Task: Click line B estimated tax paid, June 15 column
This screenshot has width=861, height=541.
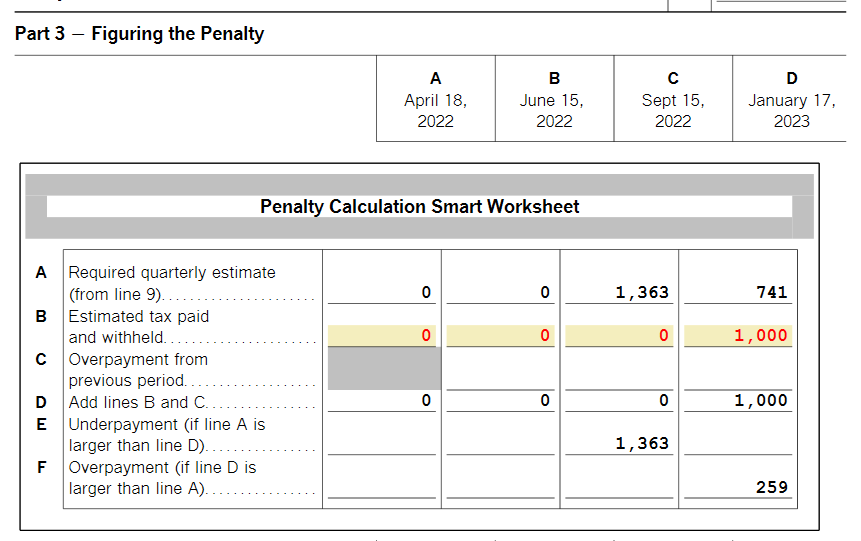Action: pyautogui.click(x=502, y=336)
